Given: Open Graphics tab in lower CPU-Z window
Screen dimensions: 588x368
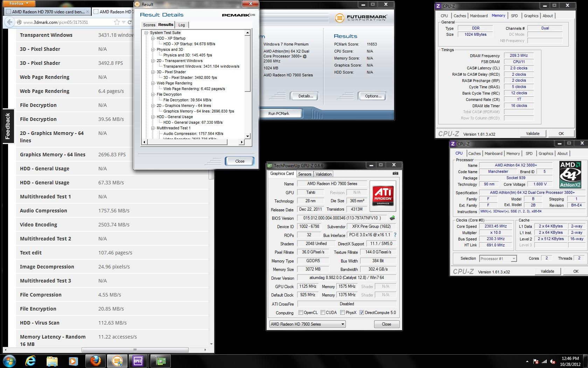Looking at the screenshot, I should pyautogui.click(x=546, y=154).
